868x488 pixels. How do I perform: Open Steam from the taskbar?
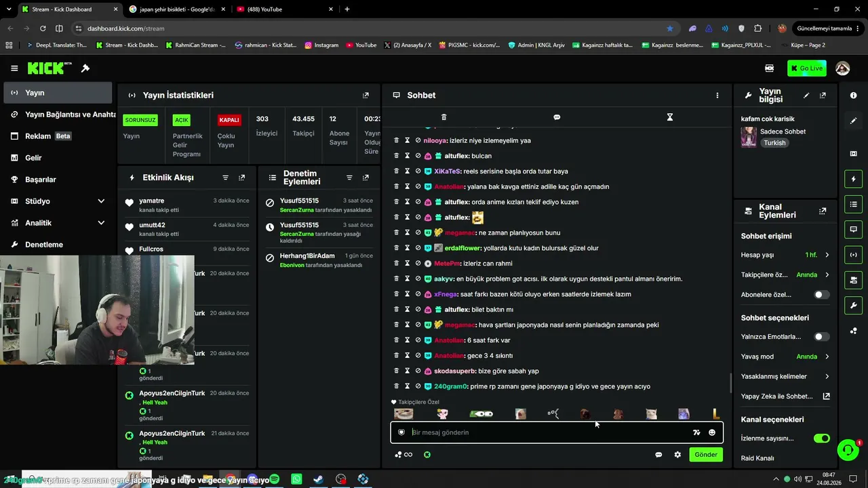coord(318,479)
